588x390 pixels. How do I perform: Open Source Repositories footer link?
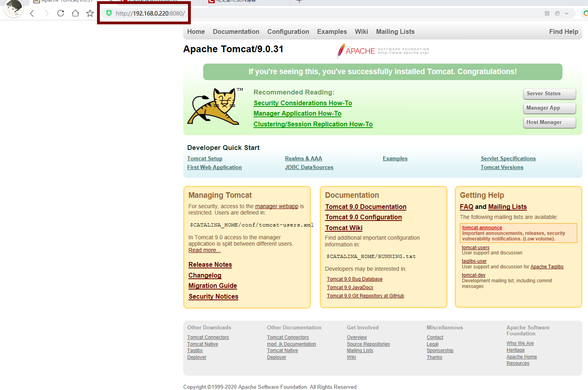point(368,344)
